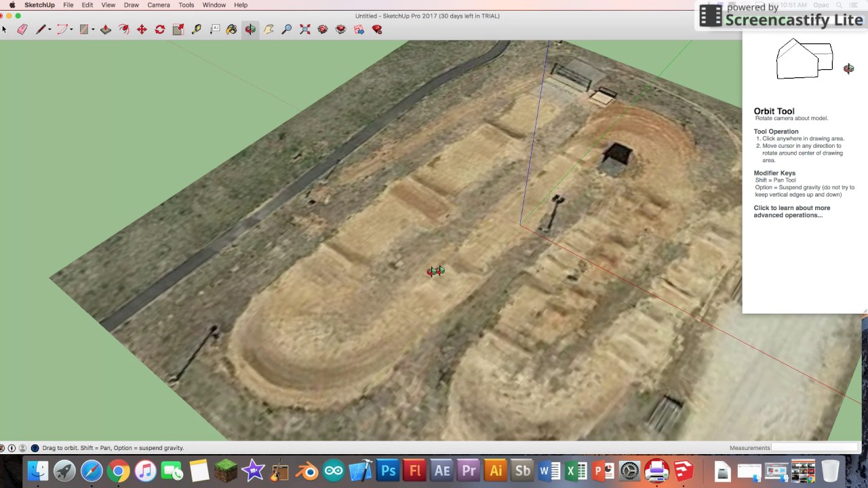
Task: Open the Help menu
Action: (241, 5)
